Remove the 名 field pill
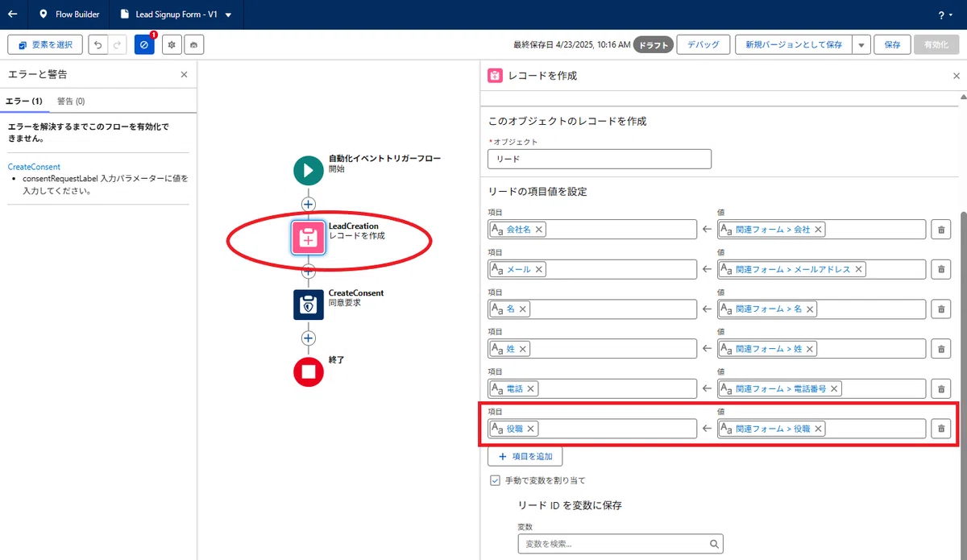967x560 pixels. pos(523,309)
